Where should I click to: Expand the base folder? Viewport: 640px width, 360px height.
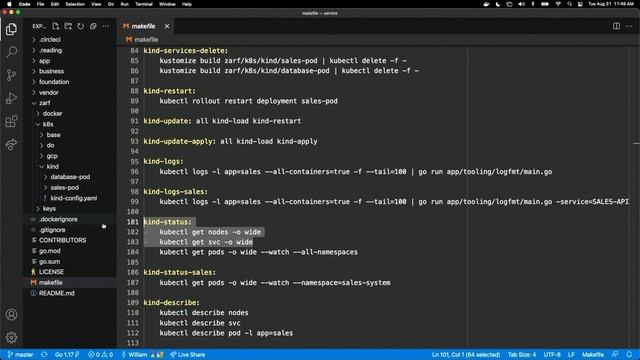pyautogui.click(x=53, y=135)
